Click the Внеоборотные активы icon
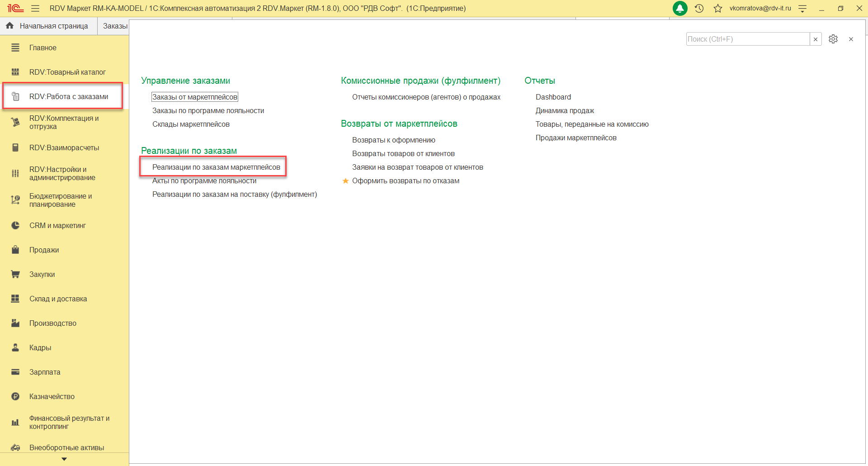Image resolution: width=868 pixels, height=466 pixels. pos(15,447)
